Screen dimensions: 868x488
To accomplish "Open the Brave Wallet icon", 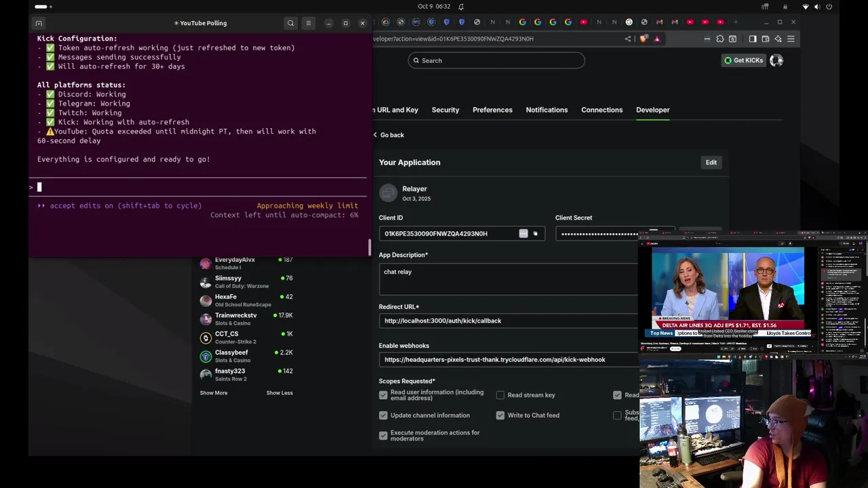I will click(766, 39).
